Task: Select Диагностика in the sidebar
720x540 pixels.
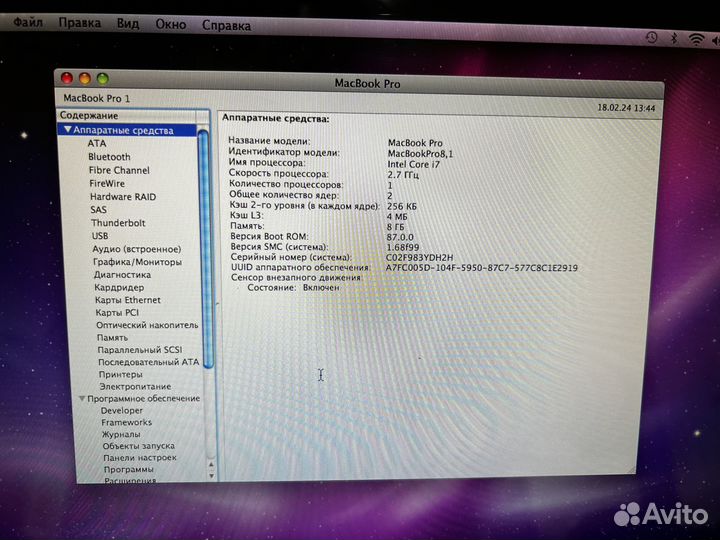Action: click(122, 275)
